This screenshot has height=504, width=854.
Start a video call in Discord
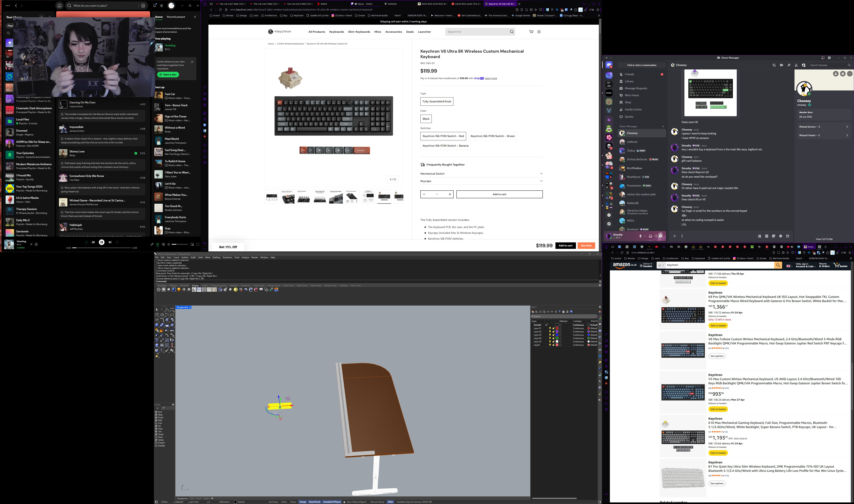[781, 65]
